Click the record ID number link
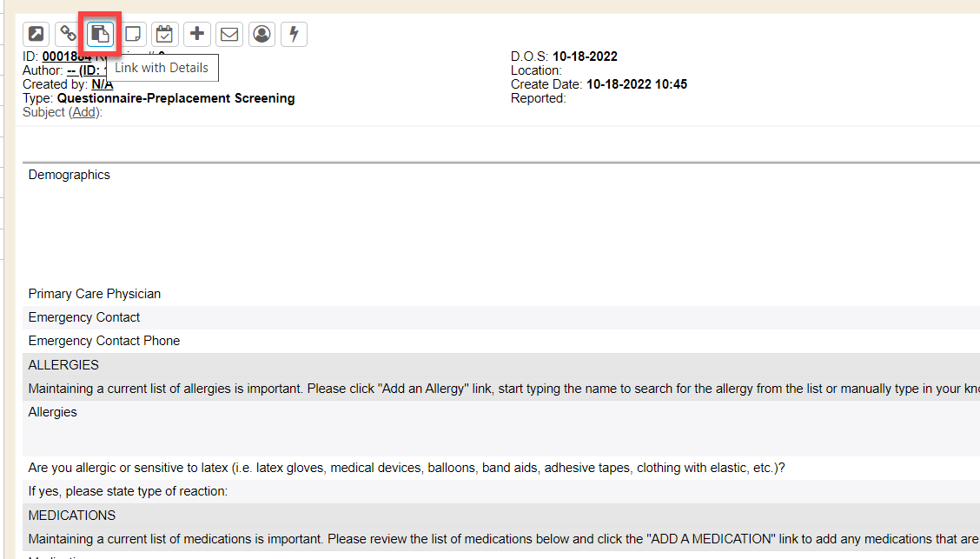 [66, 57]
